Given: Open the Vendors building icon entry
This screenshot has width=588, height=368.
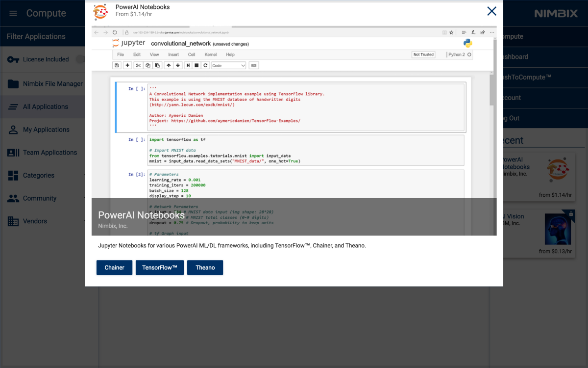Looking at the screenshot, I should pyautogui.click(x=13, y=221).
